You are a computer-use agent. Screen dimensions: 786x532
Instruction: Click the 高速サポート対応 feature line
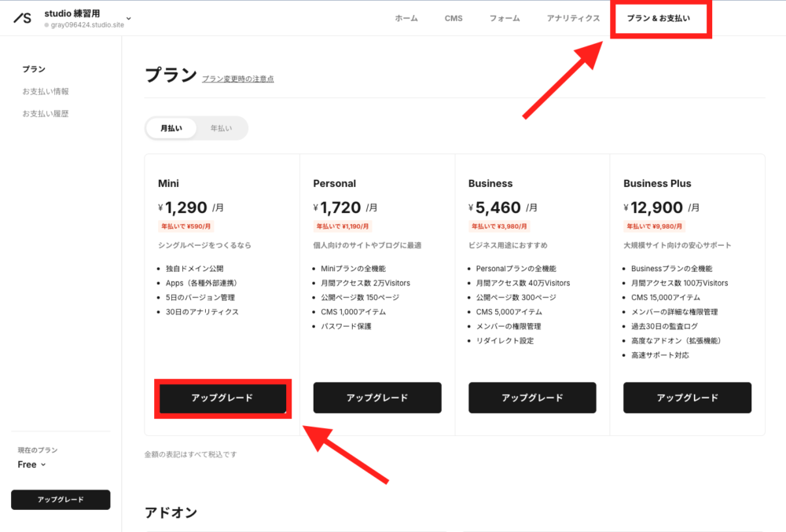click(x=659, y=355)
